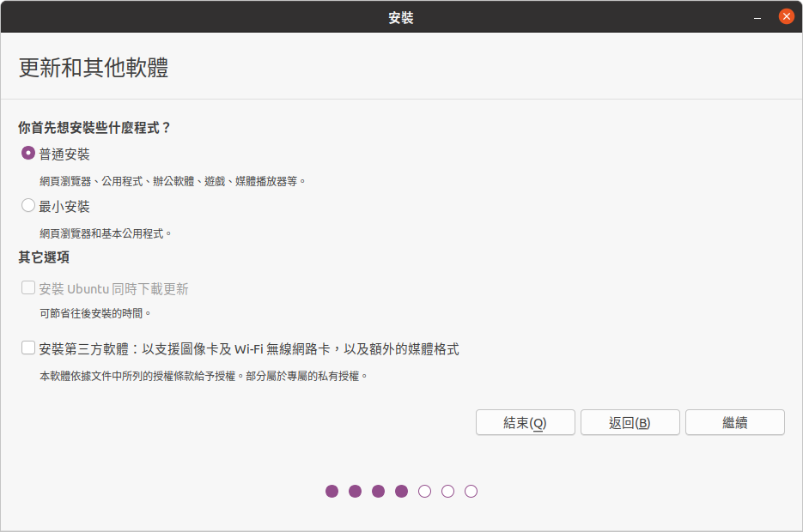Select the 最小安裝 radio button
Image resolution: width=803 pixels, height=532 pixels.
(28, 206)
